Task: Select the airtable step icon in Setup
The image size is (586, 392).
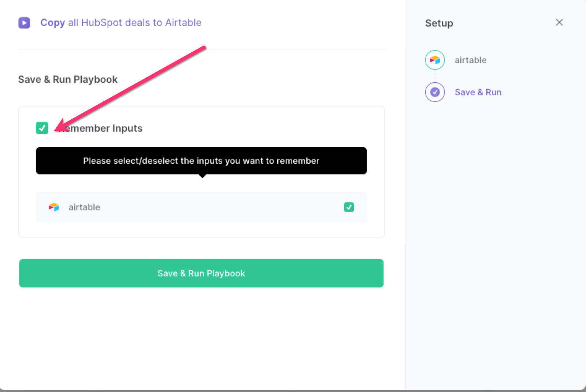Action: pos(435,60)
